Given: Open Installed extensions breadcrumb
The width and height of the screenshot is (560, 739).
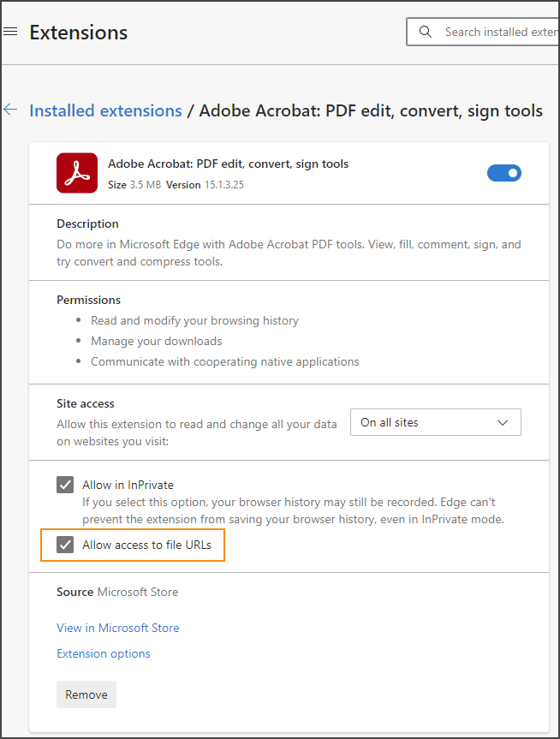Looking at the screenshot, I should point(105,110).
